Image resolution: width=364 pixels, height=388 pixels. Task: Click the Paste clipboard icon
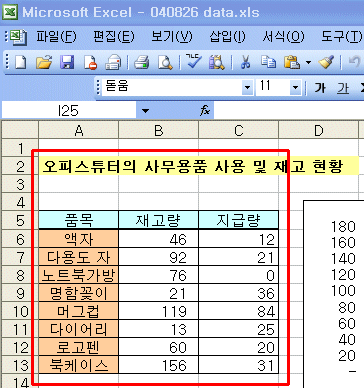292,62
